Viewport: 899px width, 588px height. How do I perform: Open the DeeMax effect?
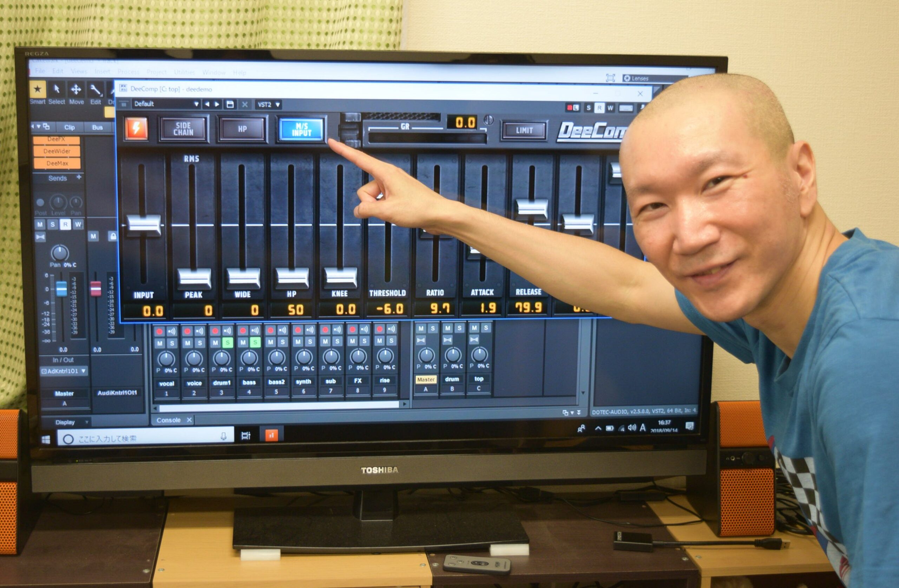57,163
